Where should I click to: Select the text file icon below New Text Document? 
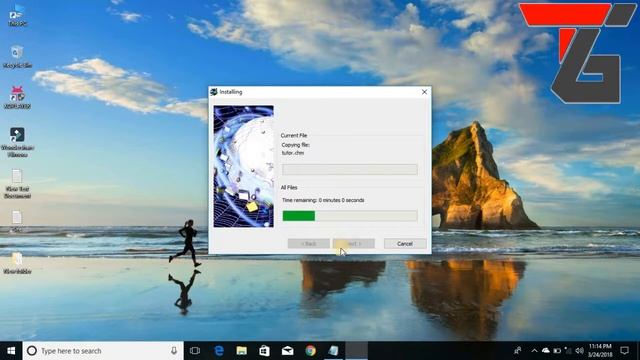pyautogui.click(x=17, y=221)
